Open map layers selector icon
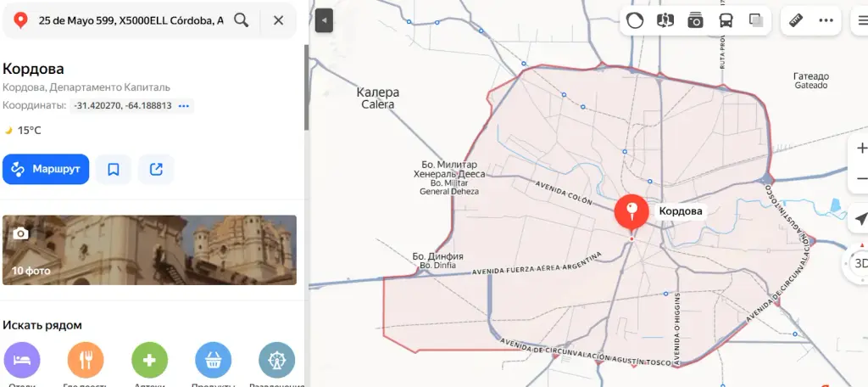Image resolution: width=868 pixels, height=387 pixels. (x=756, y=20)
